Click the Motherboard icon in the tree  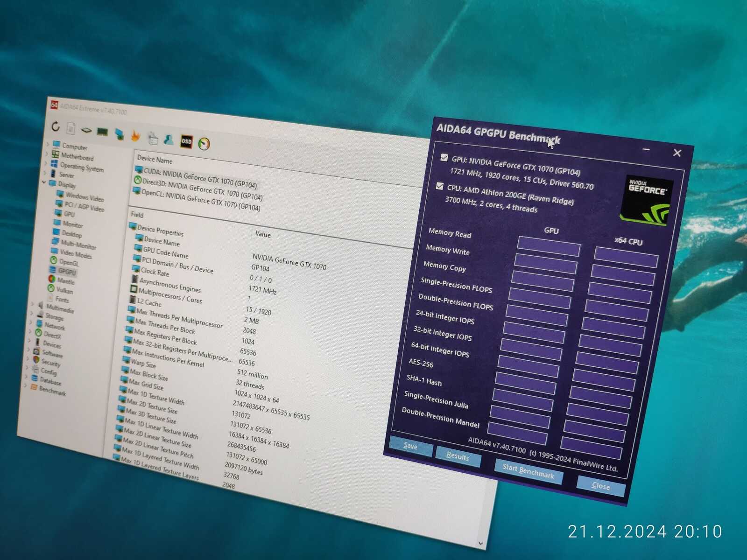point(56,154)
